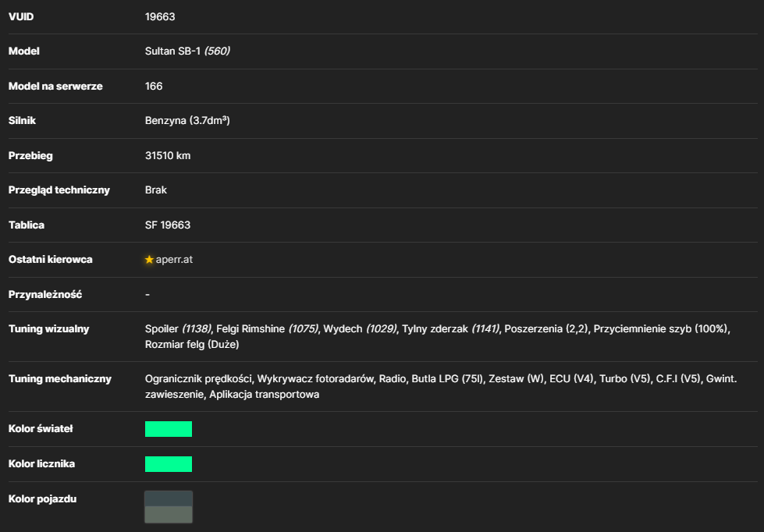This screenshot has height=532, width=764.
Task: Click the Brak technical inspection value
Action: tap(156, 190)
